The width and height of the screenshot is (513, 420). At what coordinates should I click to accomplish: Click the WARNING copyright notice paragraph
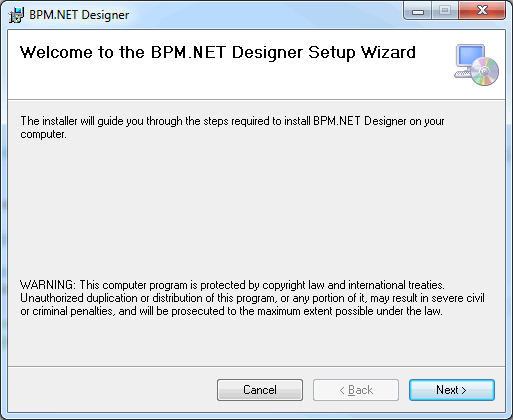pyautogui.click(x=252, y=298)
